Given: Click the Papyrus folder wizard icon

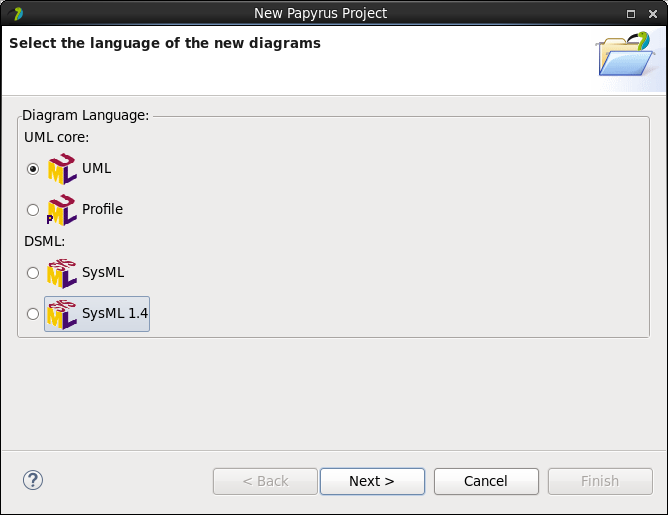Looking at the screenshot, I should [626, 55].
